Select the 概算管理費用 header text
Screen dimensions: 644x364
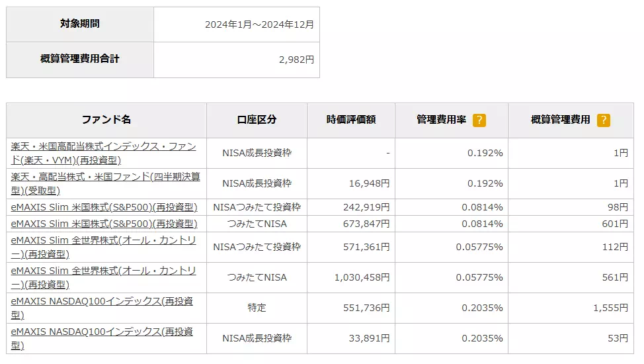pos(561,120)
